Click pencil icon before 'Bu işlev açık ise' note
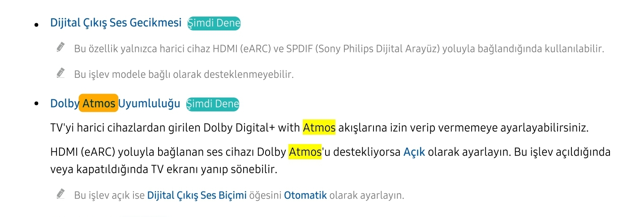Viewport: 644px width, 217px height. point(61,194)
